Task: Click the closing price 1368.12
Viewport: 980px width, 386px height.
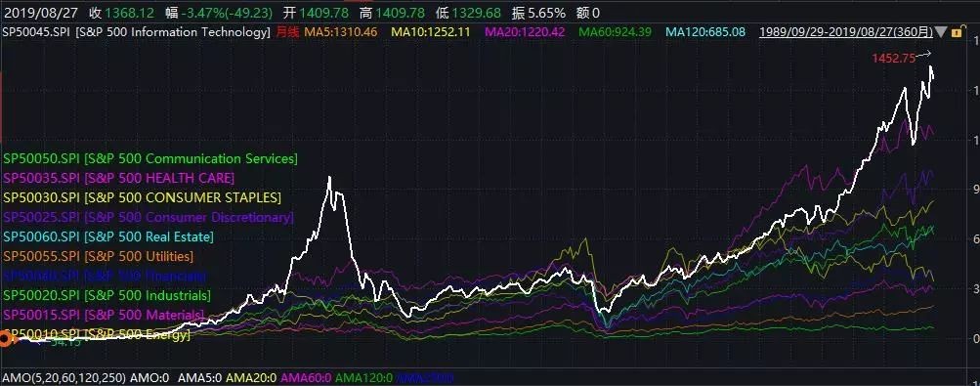Action: tap(129, 13)
